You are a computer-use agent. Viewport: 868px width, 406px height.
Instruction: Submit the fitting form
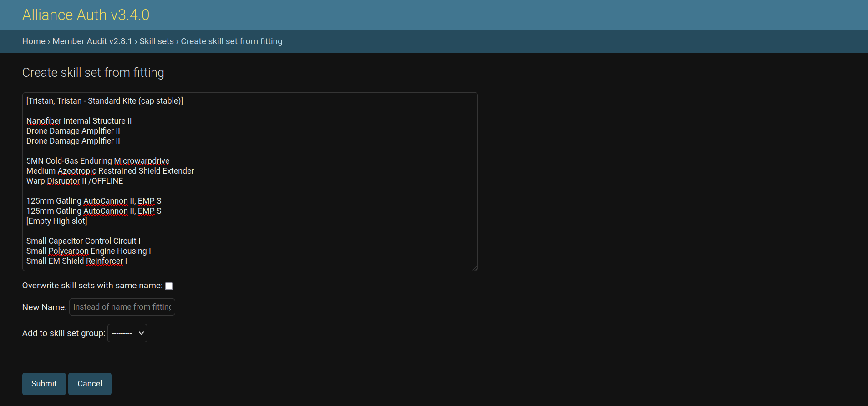pyautogui.click(x=44, y=384)
